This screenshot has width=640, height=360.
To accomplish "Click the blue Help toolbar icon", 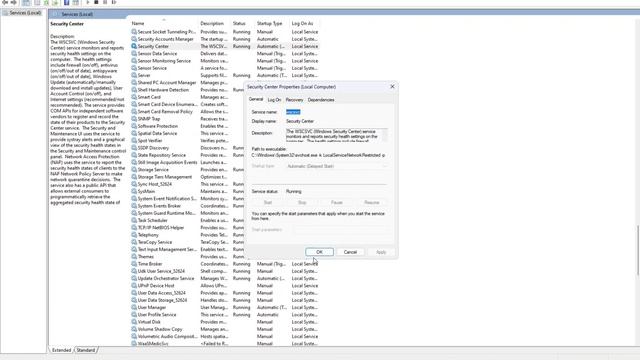I will (x=67, y=2).
